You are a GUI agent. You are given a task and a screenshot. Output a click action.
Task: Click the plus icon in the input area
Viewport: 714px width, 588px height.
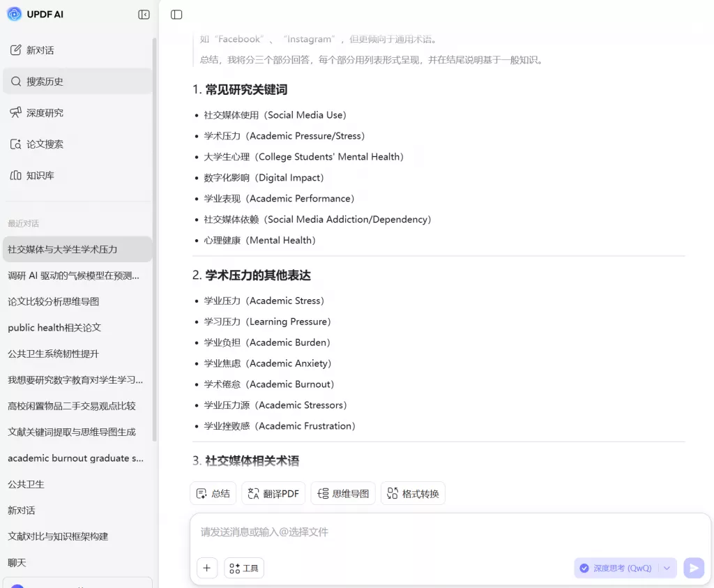click(x=206, y=568)
